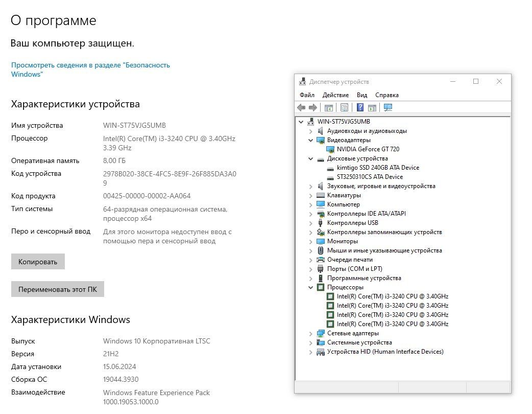Image resolution: width=532 pixels, height=414 pixels.
Task: Click the Forward arrow in Device Manager toolbar
Action: 313,108
